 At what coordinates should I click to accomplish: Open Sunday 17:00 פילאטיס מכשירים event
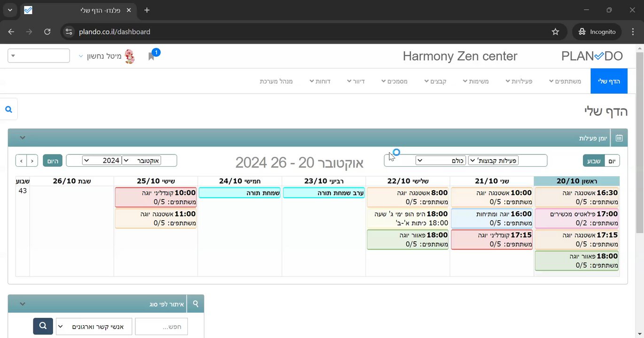point(577,218)
